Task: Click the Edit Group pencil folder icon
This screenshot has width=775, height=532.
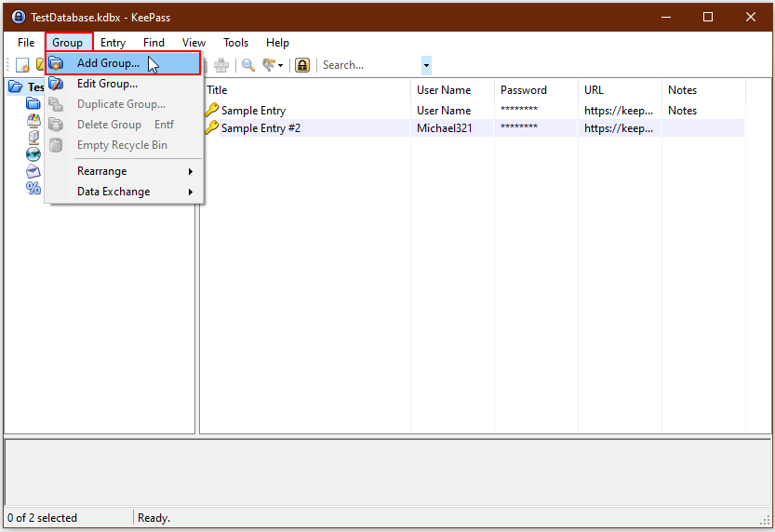Action: pyautogui.click(x=56, y=84)
